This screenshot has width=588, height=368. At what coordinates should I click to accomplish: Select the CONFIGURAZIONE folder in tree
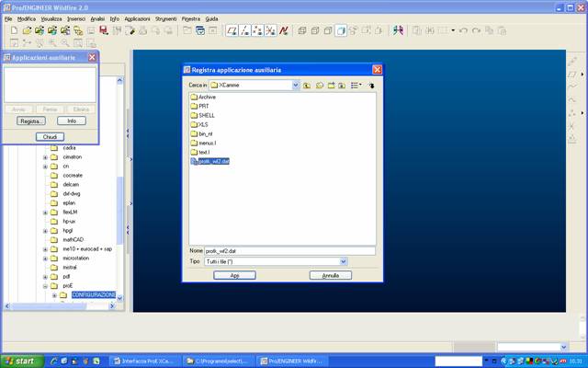click(x=94, y=295)
